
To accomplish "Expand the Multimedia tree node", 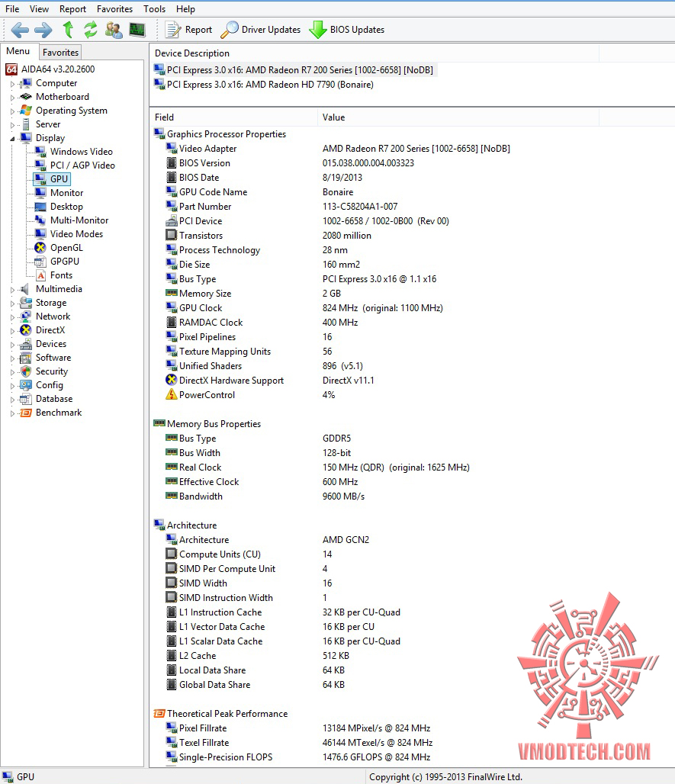I will [12, 290].
